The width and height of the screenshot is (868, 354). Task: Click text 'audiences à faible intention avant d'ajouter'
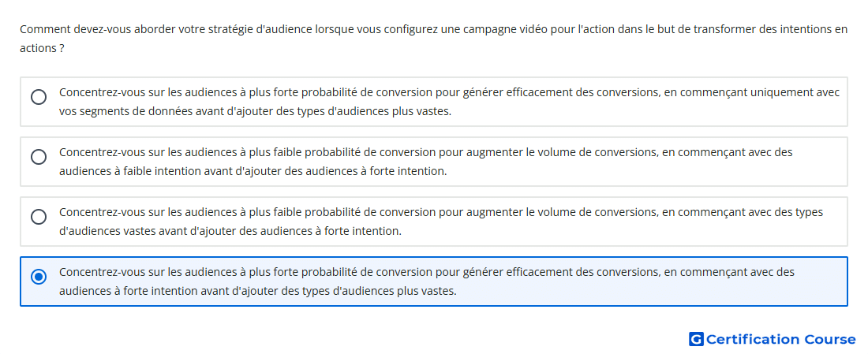(x=171, y=171)
